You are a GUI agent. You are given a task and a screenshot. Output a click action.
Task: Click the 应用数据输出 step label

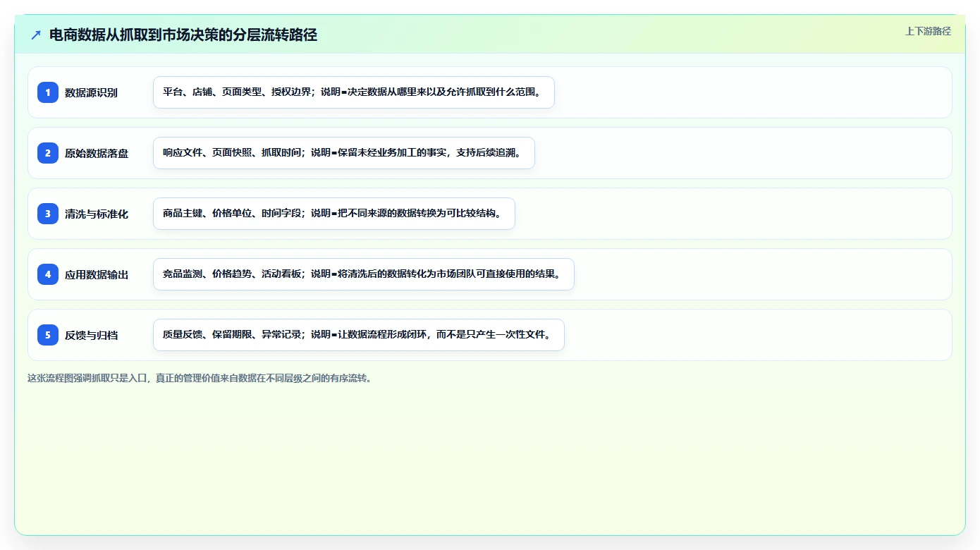point(97,274)
